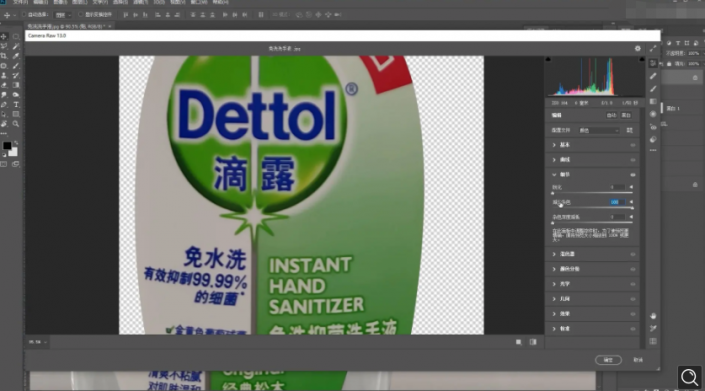This screenshot has height=391, width=705.
Task: Toggle Camera Raw color sampler tool
Action: (x=653, y=329)
